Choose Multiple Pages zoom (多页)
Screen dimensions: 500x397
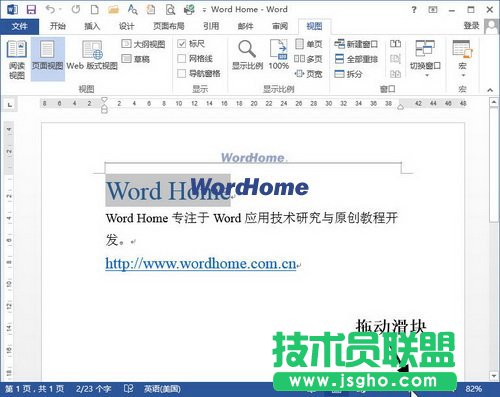[308, 59]
